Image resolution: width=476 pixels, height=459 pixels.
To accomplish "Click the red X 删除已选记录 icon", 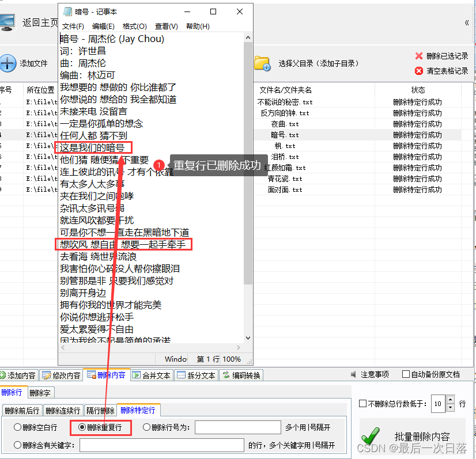I will click(x=419, y=56).
